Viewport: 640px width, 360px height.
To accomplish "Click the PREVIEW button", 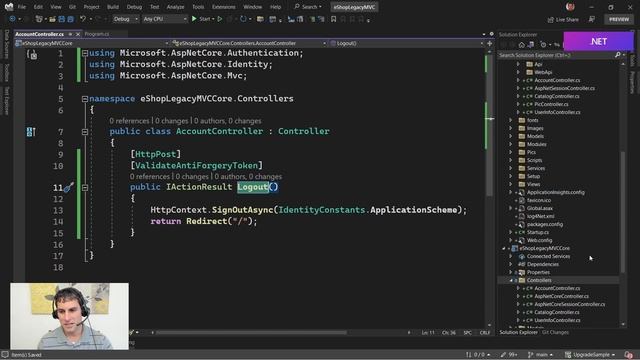I will [x=619, y=19].
